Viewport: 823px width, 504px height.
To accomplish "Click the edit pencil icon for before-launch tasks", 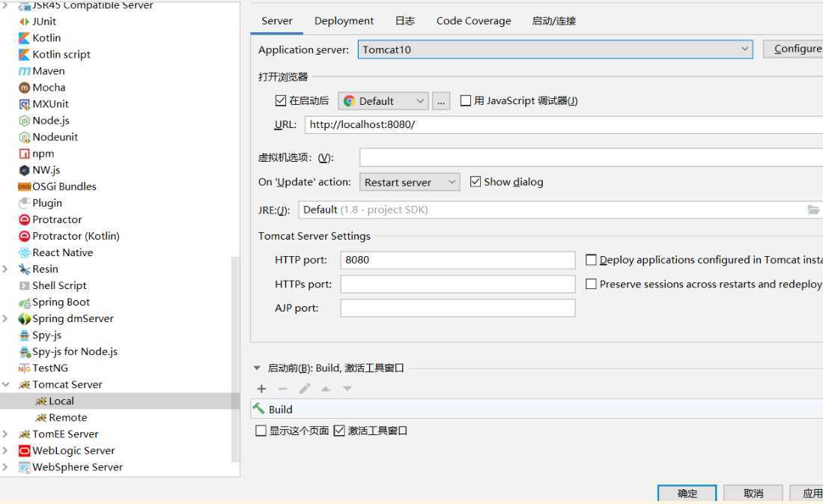I will click(x=305, y=389).
